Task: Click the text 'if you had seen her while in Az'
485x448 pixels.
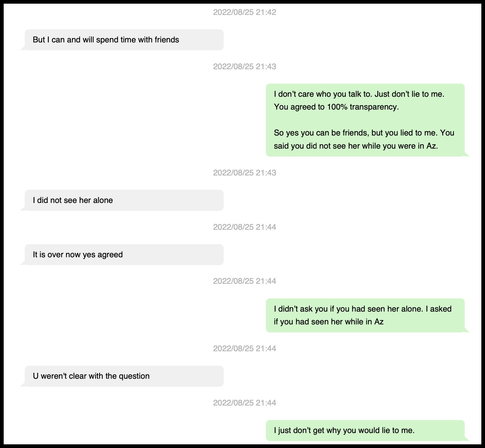Action: pyautogui.click(x=329, y=322)
